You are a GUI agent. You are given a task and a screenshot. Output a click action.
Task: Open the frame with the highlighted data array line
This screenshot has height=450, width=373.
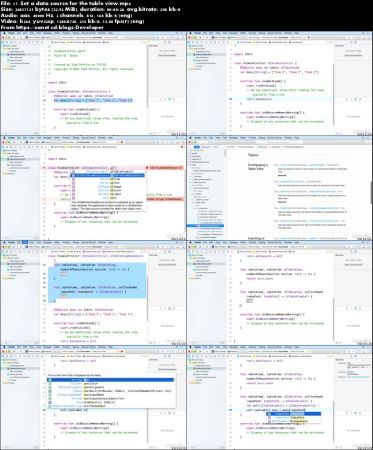coord(93,83)
